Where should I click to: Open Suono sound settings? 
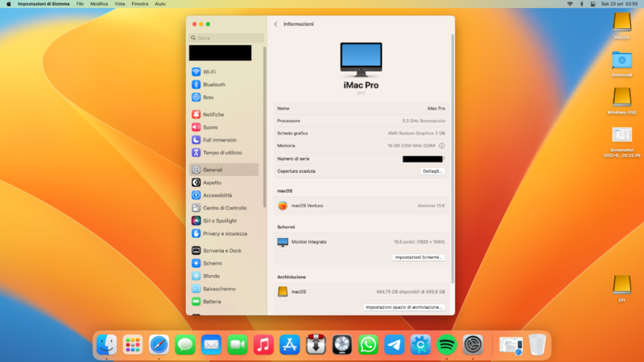click(x=224, y=127)
